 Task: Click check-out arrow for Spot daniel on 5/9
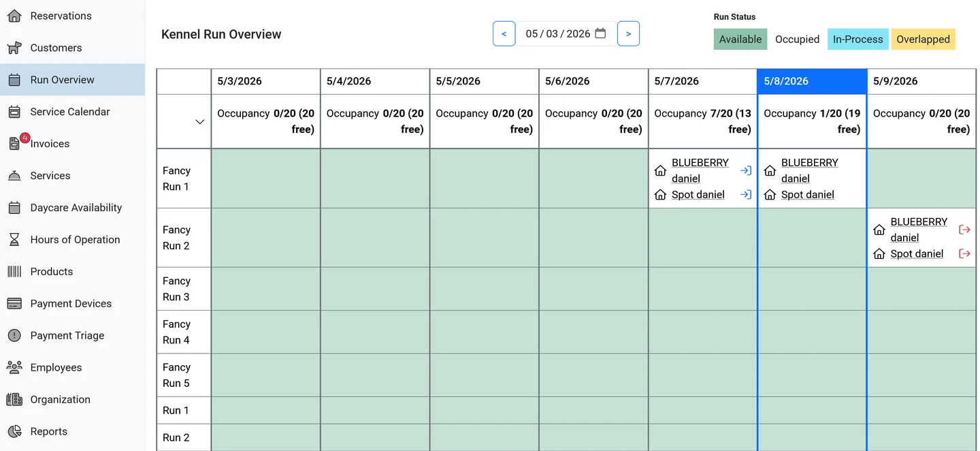tap(964, 254)
